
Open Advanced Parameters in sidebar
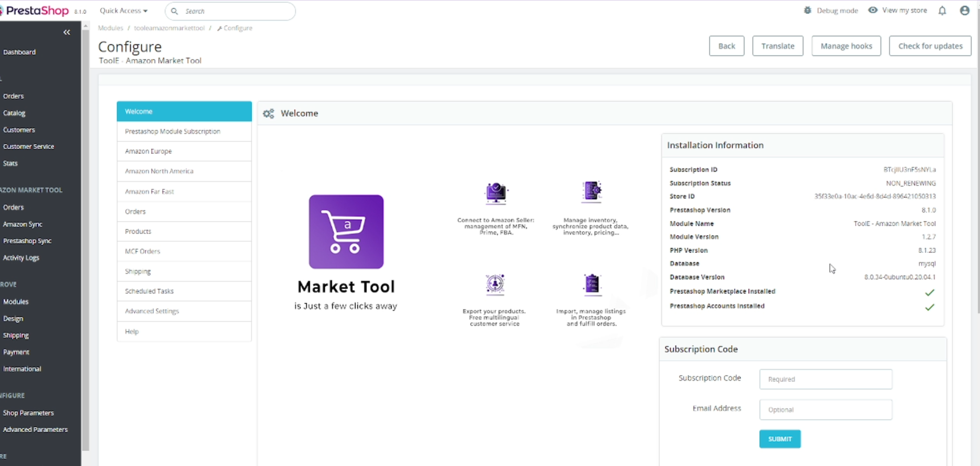click(35, 430)
